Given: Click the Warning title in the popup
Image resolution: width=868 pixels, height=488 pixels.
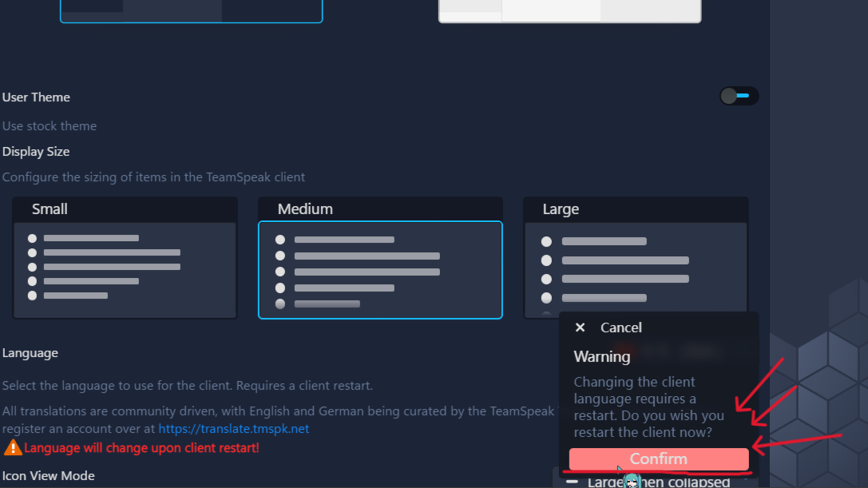Looking at the screenshot, I should pos(601,356).
